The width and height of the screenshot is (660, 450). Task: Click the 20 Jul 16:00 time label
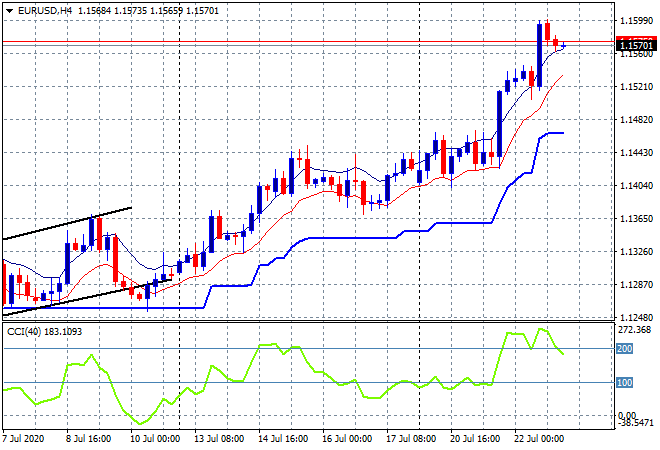point(475,439)
